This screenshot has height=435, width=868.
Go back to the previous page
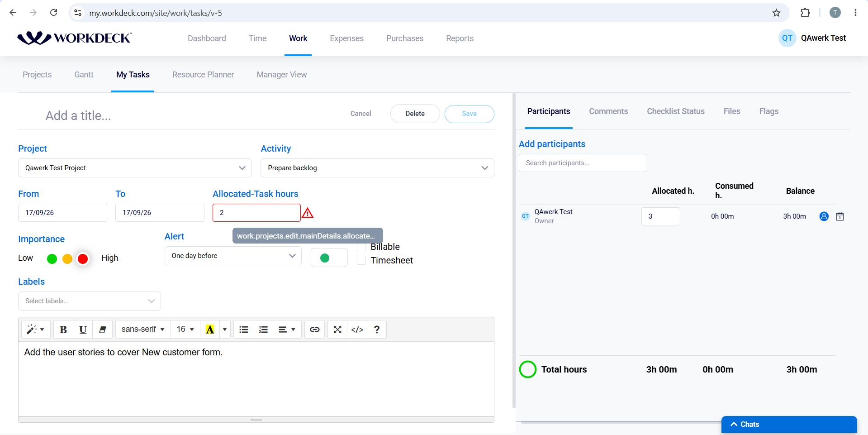pyautogui.click(x=13, y=13)
